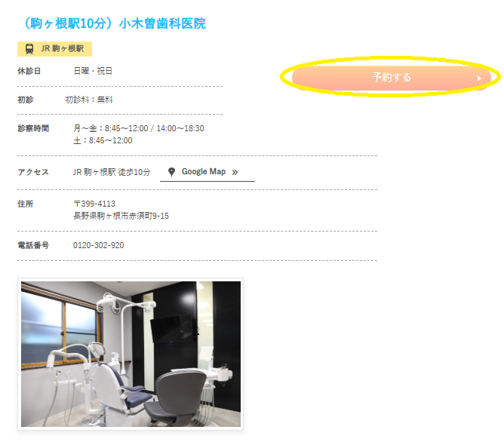The height and width of the screenshot is (442, 504).
Task: Click the アクセス label
Action: tap(33, 172)
